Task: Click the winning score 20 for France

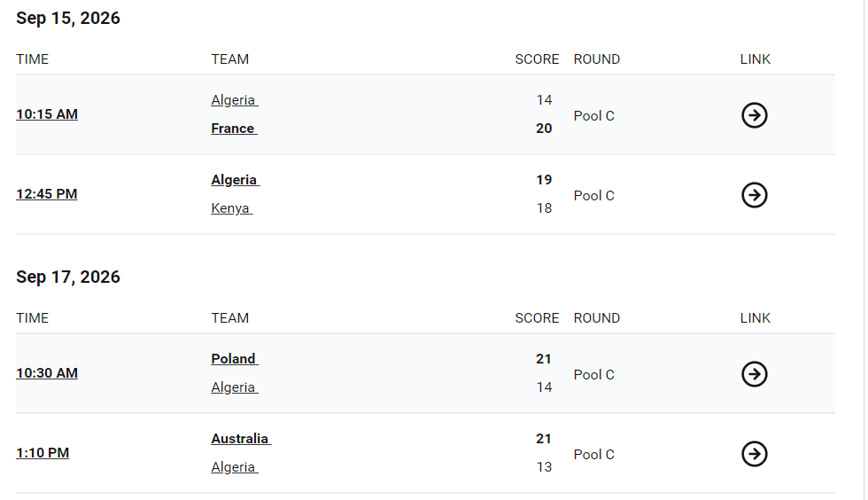Action: 544,129
